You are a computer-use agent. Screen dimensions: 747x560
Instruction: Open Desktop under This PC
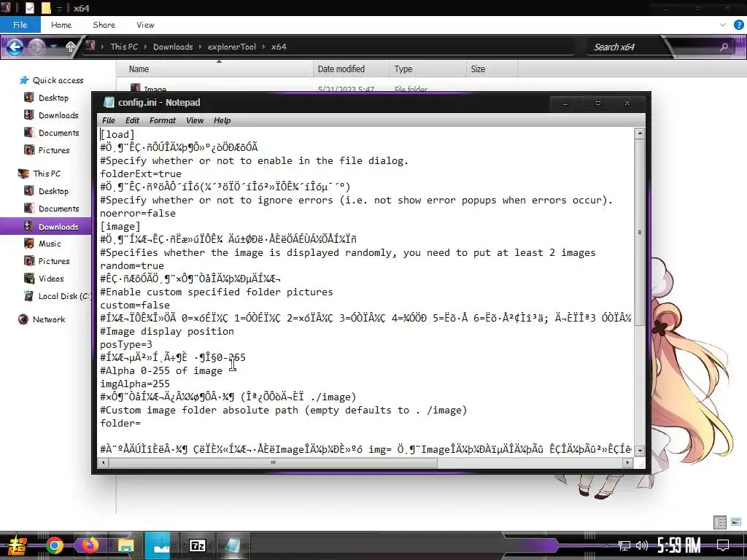click(x=47, y=191)
